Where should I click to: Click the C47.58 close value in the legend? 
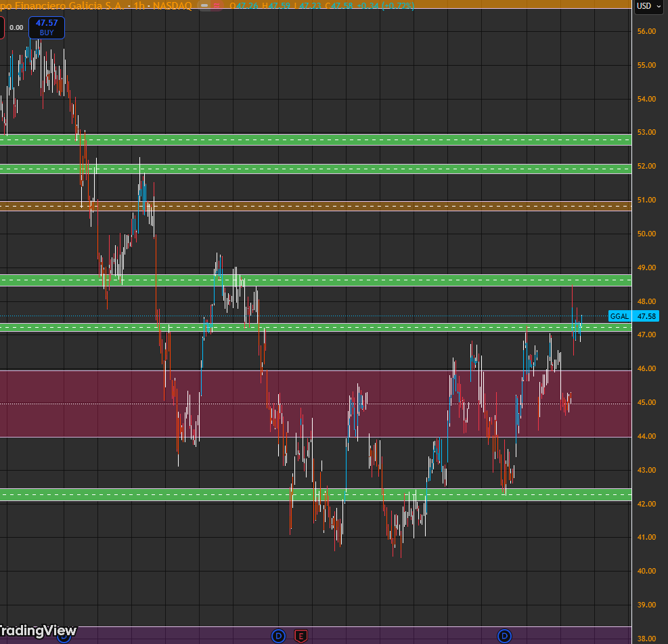click(x=338, y=6)
